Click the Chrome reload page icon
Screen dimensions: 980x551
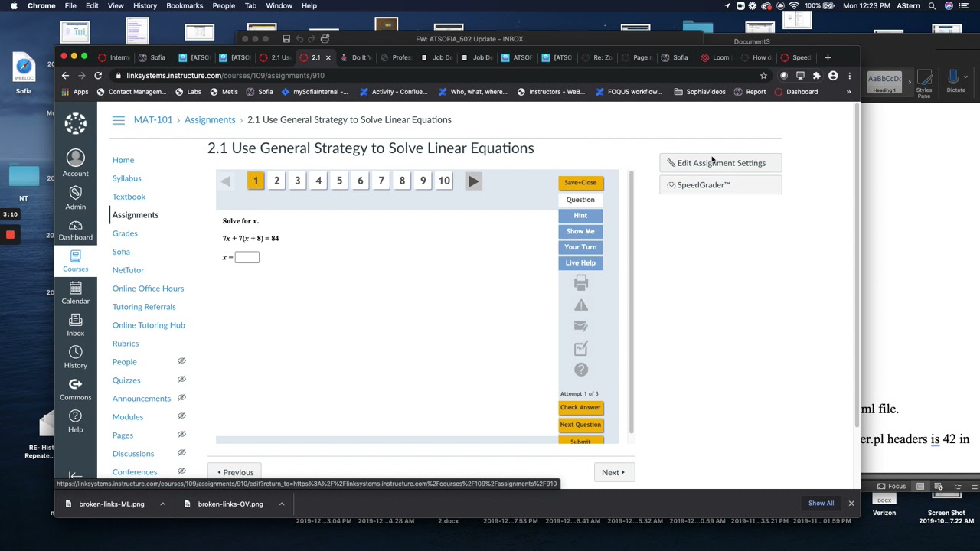point(98,76)
